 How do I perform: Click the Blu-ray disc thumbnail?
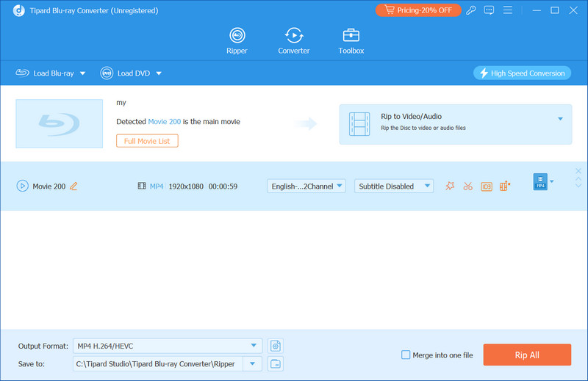click(x=60, y=123)
